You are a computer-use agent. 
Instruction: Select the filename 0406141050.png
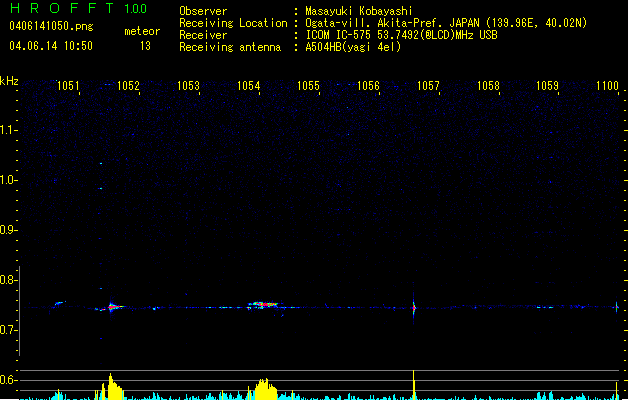tap(51, 26)
